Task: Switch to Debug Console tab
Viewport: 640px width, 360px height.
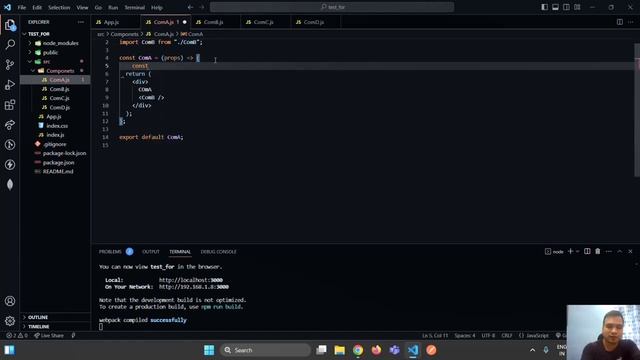Action: pyautogui.click(x=218, y=252)
